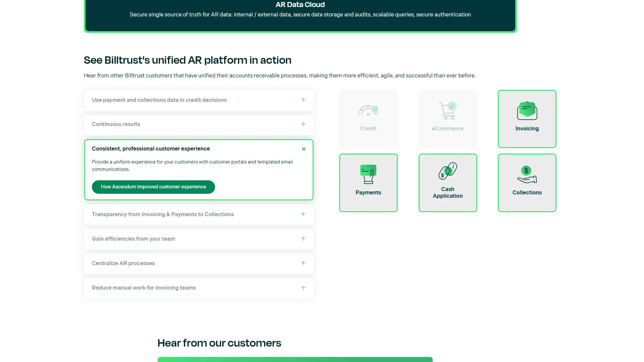Click the Payments card-in-hand icon
This screenshot has width=644, height=362.
click(368, 174)
